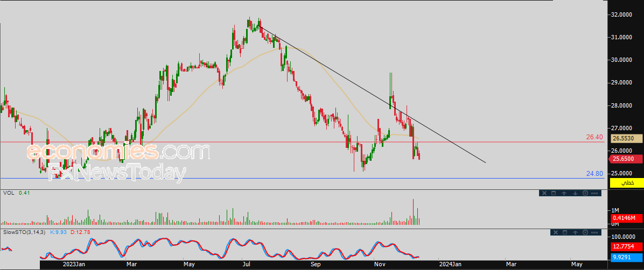Click the D:12.78 reading

(x=81, y=232)
